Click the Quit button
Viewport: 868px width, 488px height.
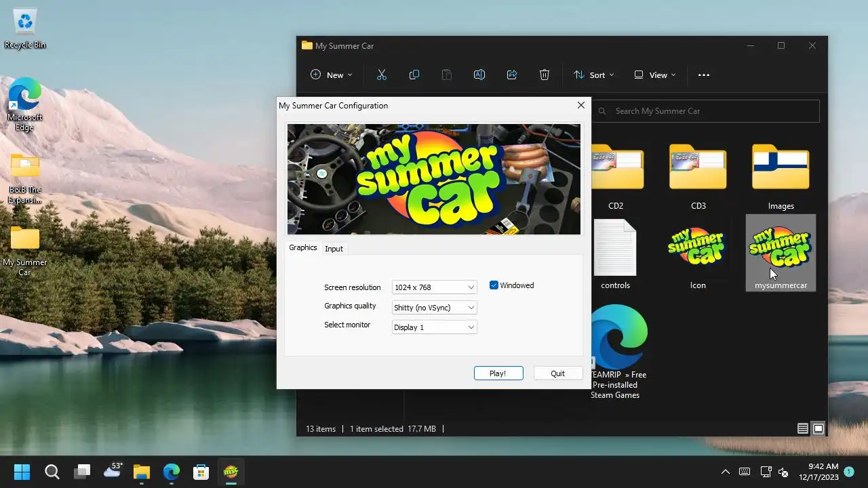click(x=557, y=373)
